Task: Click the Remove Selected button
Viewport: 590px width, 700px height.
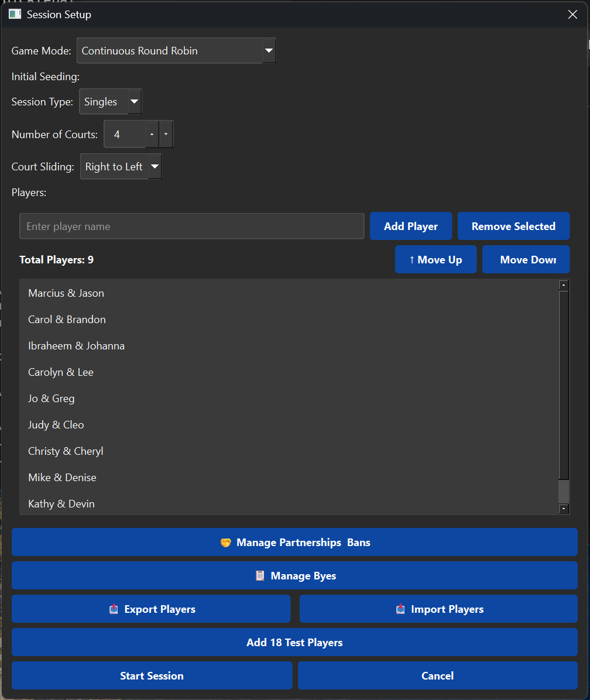Action: [x=513, y=226]
